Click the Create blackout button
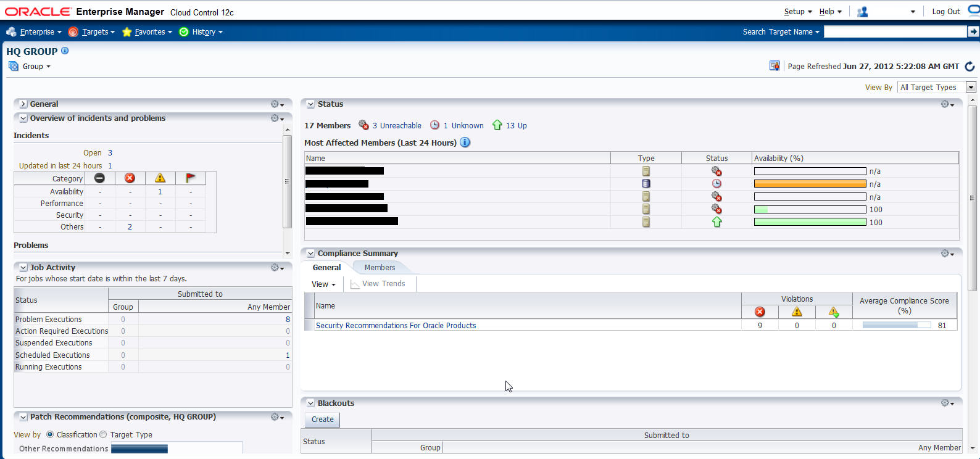This screenshot has width=980, height=459. (322, 420)
